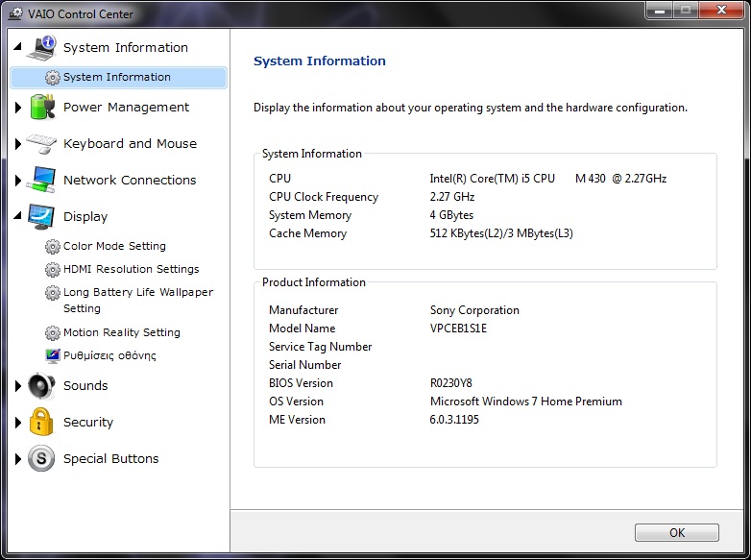Image resolution: width=751 pixels, height=560 pixels.
Task: Select the Power Management label
Action: pyautogui.click(x=126, y=107)
